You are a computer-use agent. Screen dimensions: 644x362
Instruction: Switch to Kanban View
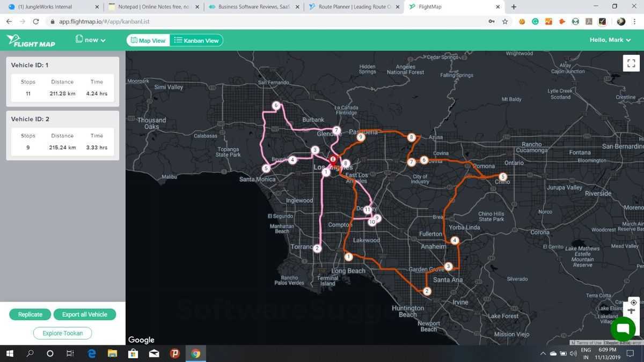click(196, 40)
